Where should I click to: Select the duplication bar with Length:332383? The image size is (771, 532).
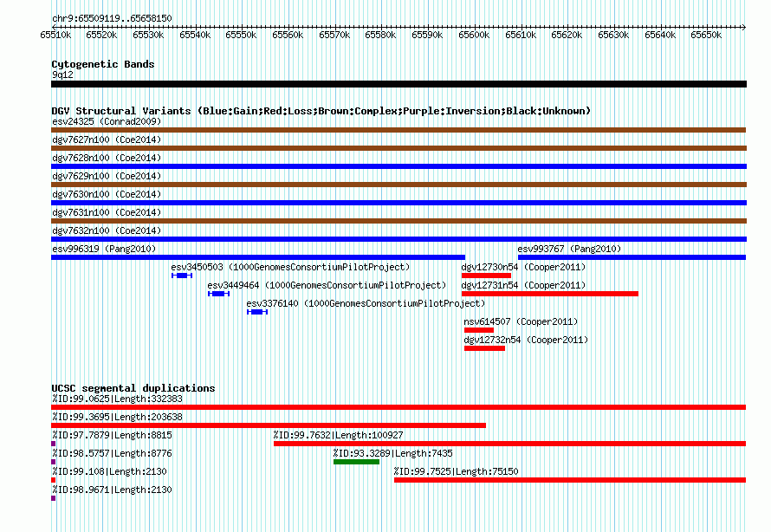(x=398, y=407)
